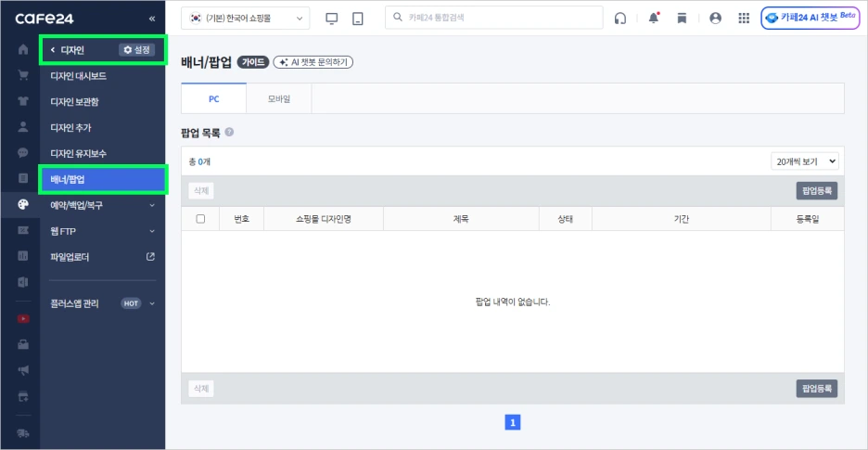The height and width of the screenshot is (450, 868).
Task: Open the shopping cart orders icon
Action: pyautogui.click(x=23, y=75)
